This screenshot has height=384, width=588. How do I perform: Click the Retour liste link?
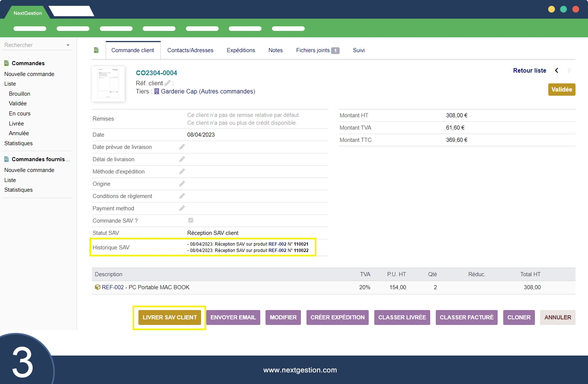pyautogui.click(x=530, y=70)
